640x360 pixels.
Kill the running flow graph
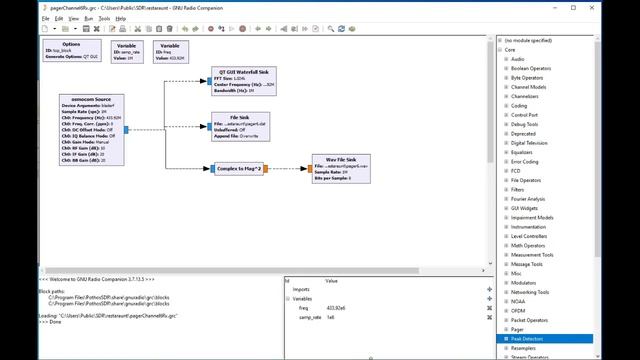tap(242, 29)
